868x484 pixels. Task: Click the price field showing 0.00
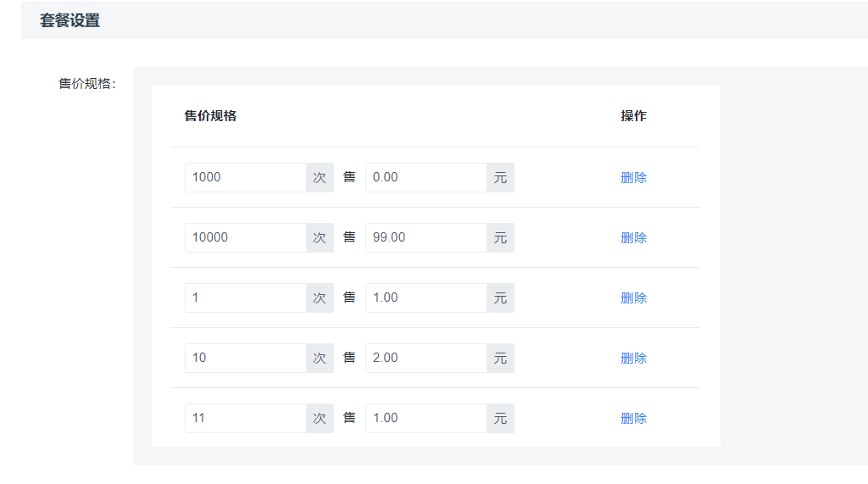(426, 177)
